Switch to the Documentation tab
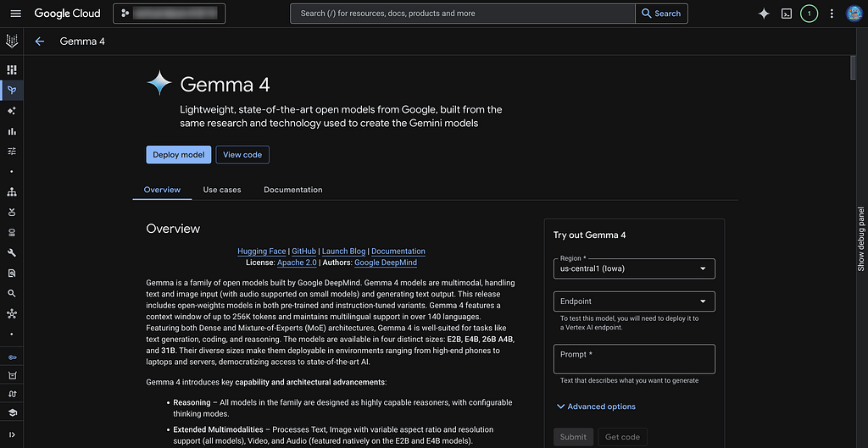The image size is (868, 448). 292,190
